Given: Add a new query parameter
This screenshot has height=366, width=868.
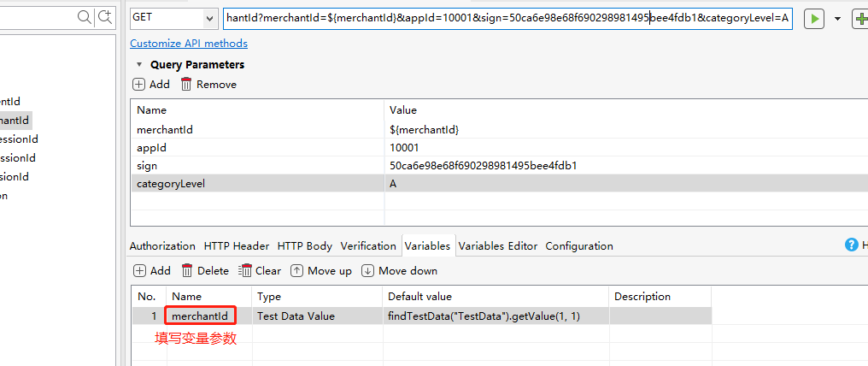Looking at the screenshot, I should pos(151,84).
